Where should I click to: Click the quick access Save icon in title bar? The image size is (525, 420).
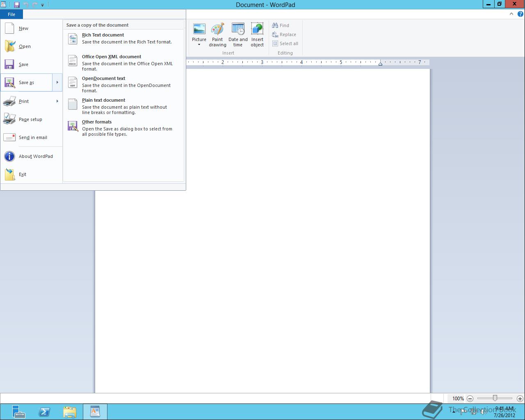point(17,5)
